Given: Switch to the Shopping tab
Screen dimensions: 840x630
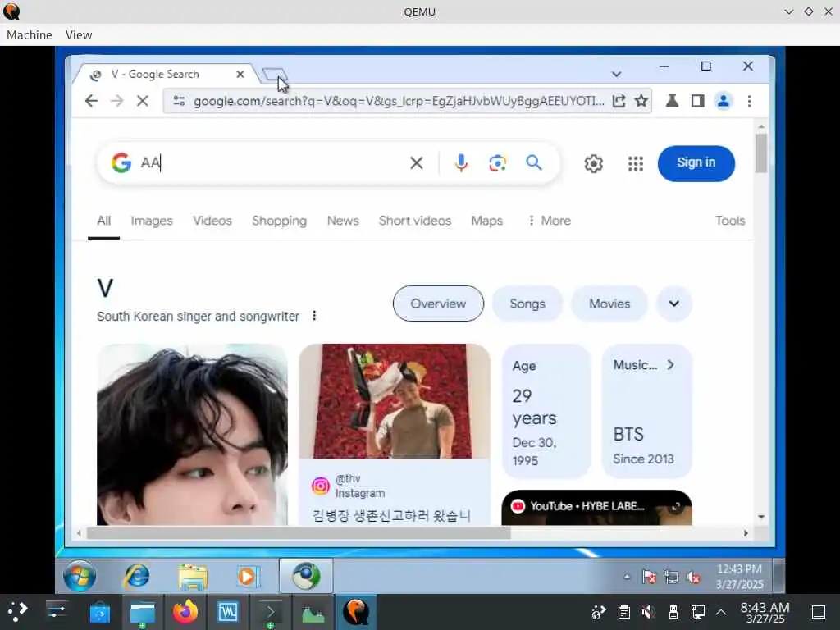Looking at the screenshot, I should (279, 221).
